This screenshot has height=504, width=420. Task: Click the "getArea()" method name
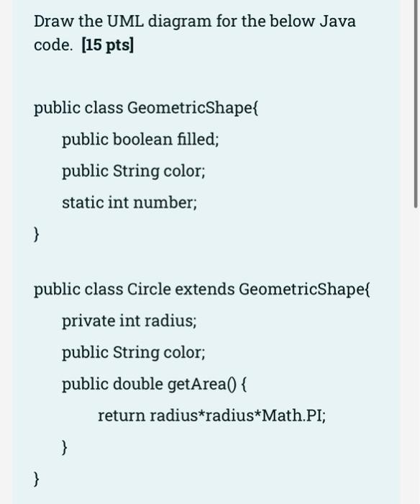point(201,384)
